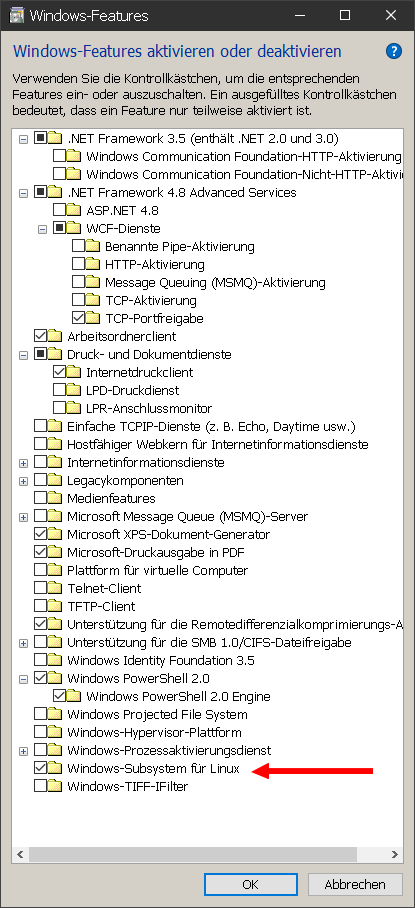The width and height of the screenshot is (415, 908).
Task: Expand the Legacykomponenten tree node
Action: coord(23,481)
